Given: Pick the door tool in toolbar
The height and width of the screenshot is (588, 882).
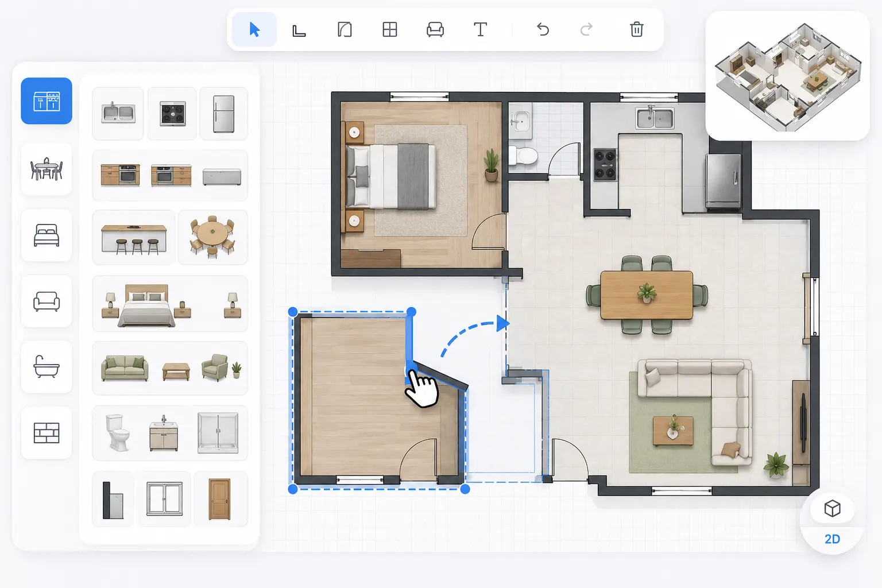Looking at the screenshot, I should pos(345,30).
